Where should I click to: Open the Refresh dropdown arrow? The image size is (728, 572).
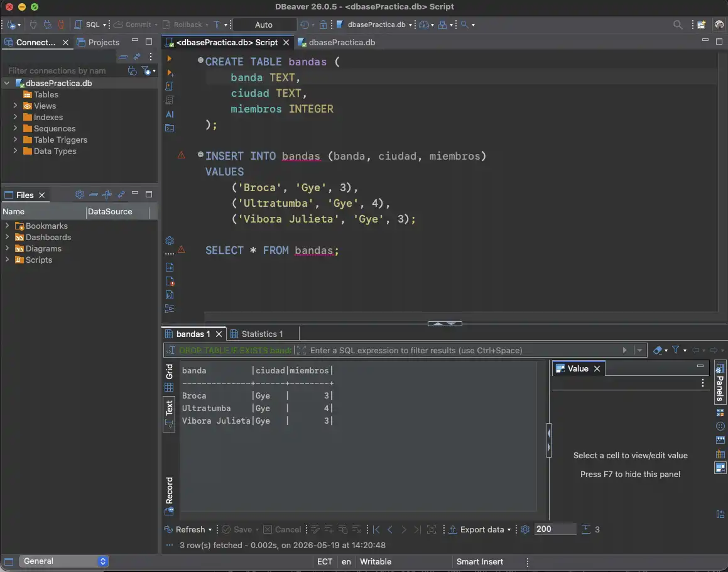point(210,530)
